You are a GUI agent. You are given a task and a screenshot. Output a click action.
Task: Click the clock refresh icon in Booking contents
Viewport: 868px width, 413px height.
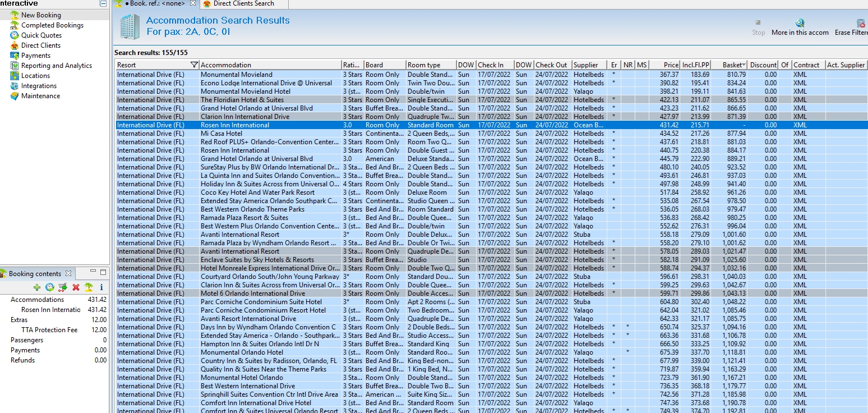[50, 287]
